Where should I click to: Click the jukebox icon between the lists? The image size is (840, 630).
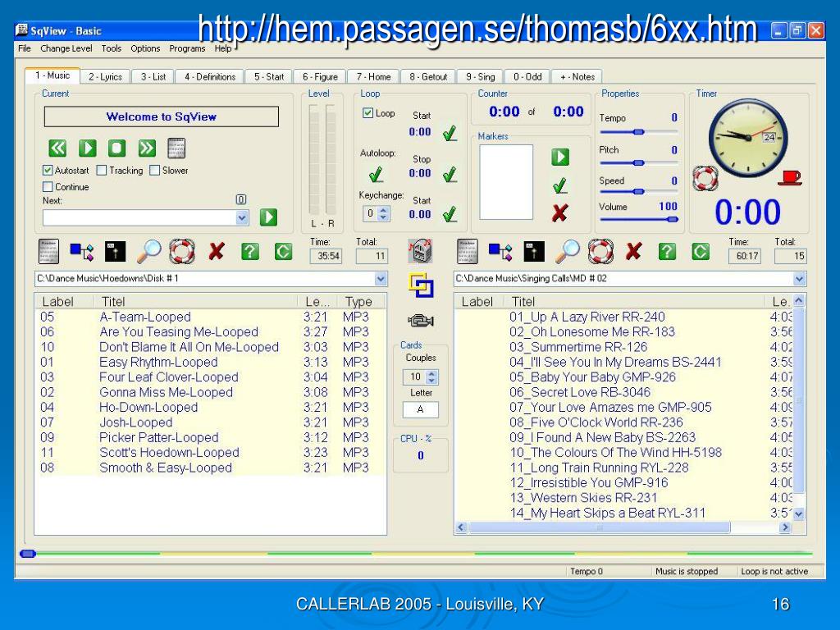tap(421, 251)
